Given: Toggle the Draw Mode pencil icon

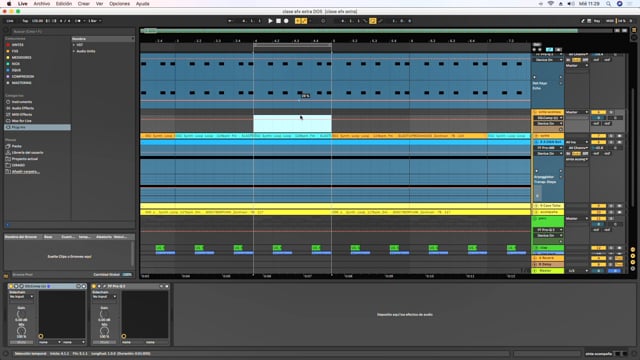Looking at the screenshot, I should pos(380,21).
